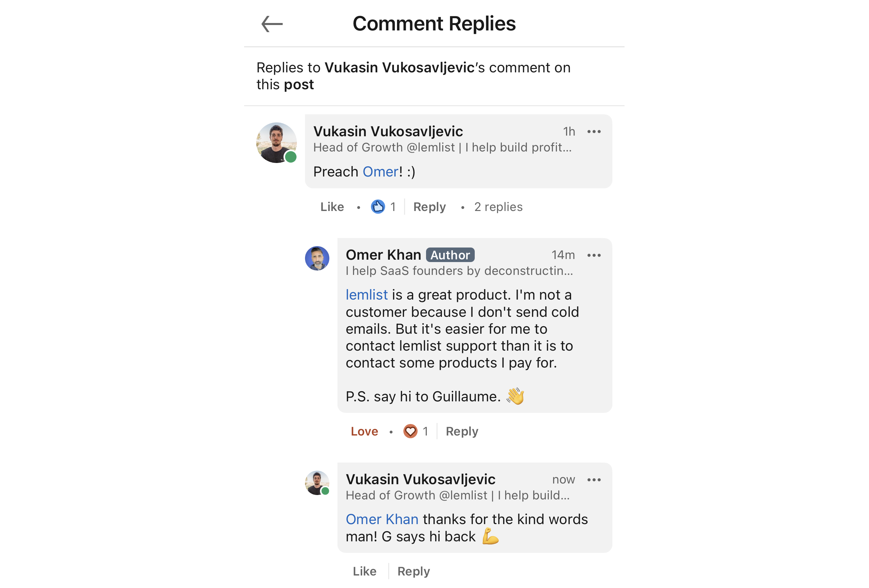Screen dimensions: 869x588
Task: Like the newest Vukasin reply
Action: 364,571
